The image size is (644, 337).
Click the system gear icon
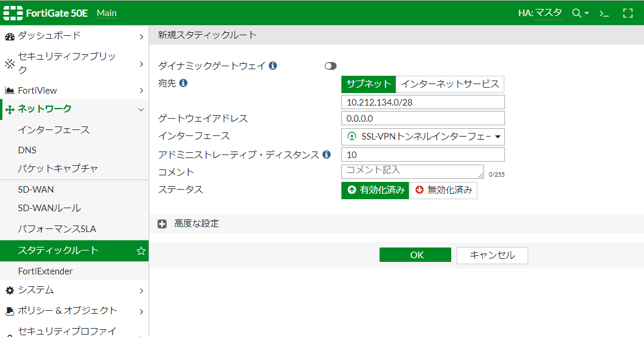point(10,290)
